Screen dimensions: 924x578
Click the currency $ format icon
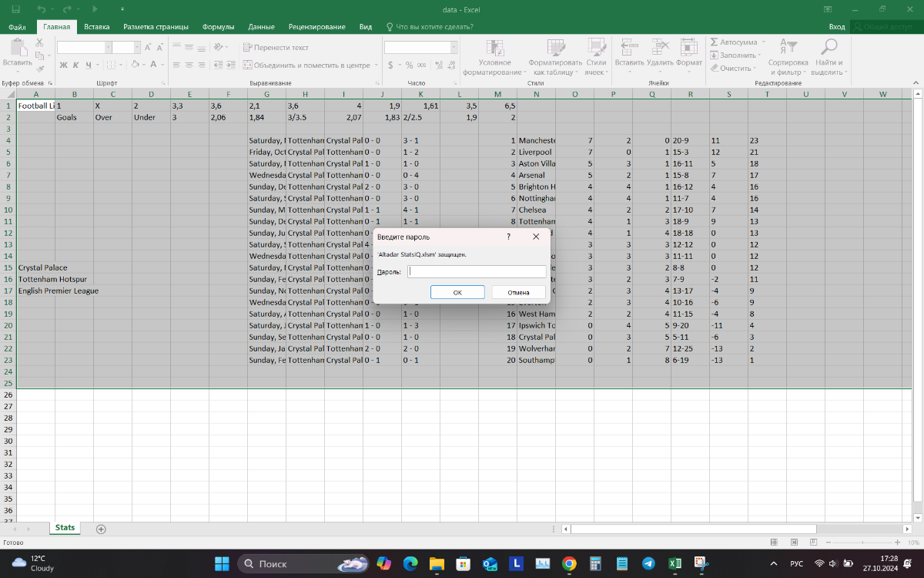tap(390, 65)
